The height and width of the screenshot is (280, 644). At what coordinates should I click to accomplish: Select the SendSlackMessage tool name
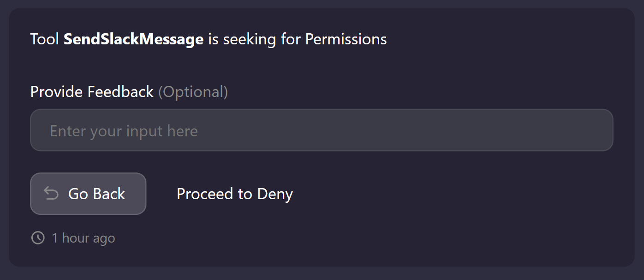tap(133, 39)
